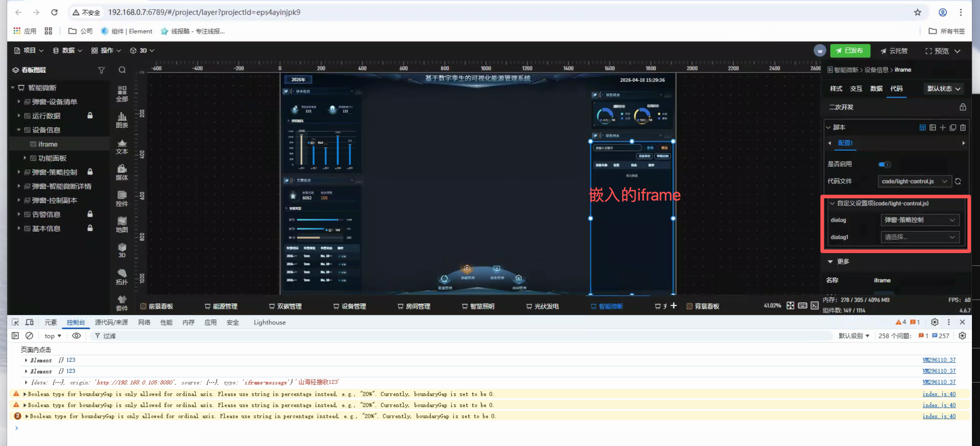This screenshot has width=980, height=446.
Task: Open the 网络 network DevTools tab
Action: [144, 322]
